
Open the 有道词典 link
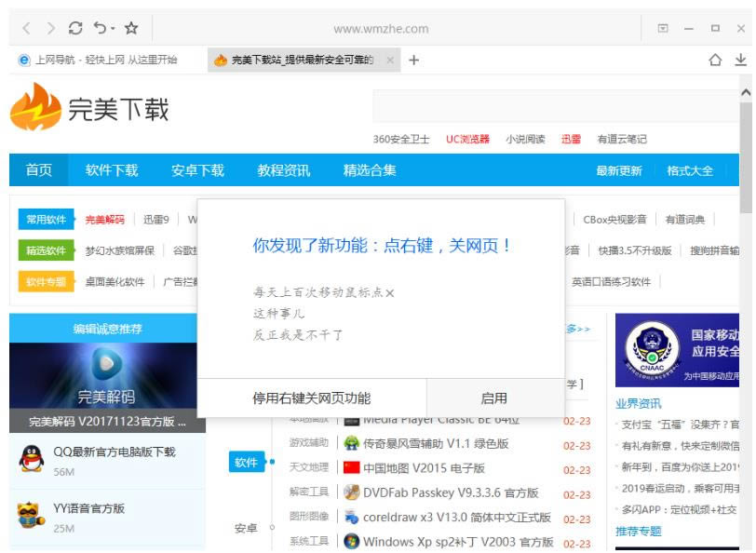pyautogui.click(x=685, y=220)
